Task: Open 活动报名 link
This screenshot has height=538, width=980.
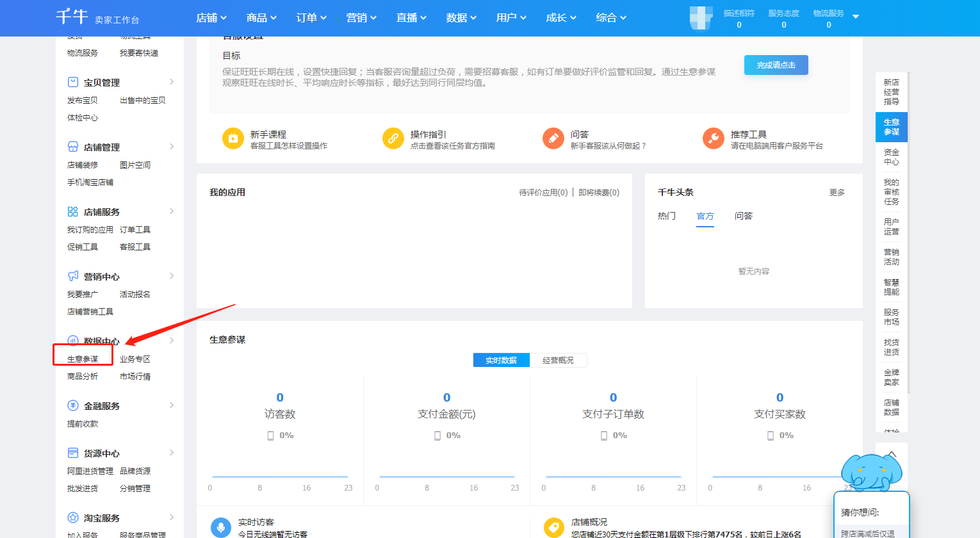Action: 135,295
